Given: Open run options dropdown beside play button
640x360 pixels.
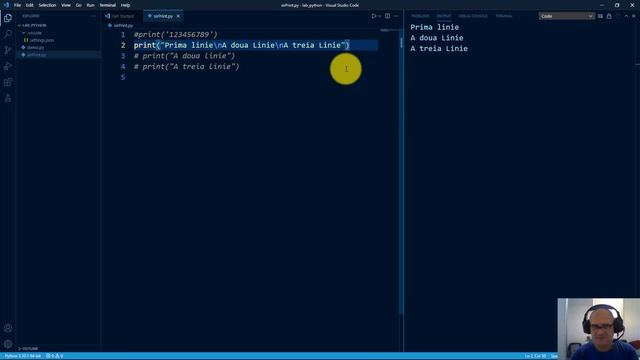Looking at the screenshot, I should pyautogui.click(x=379, y=16).
